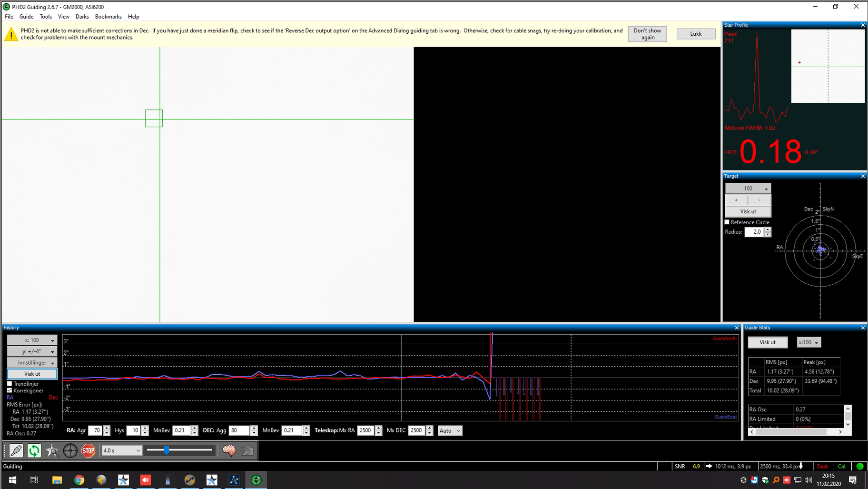Click Visk ut in the Target panel
868x489 pixels.
748,211
